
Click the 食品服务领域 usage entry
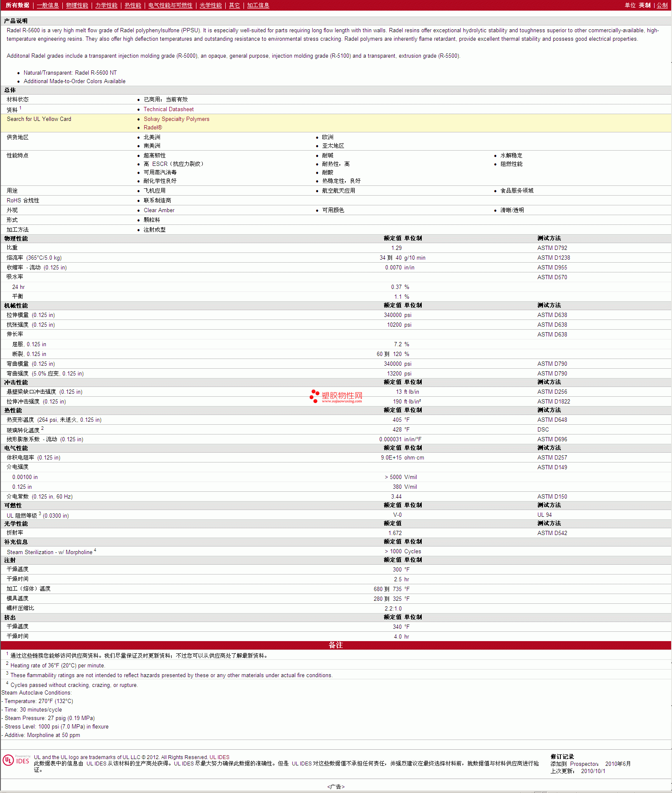[x=517, y=191]
